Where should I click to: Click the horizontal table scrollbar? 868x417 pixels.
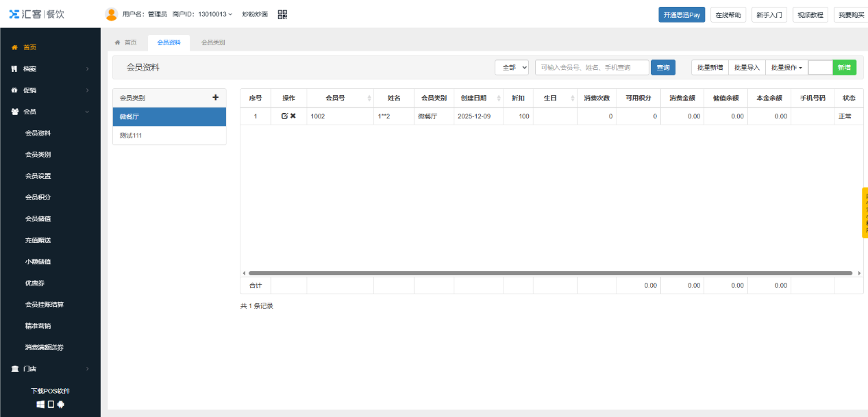coord(548,273)
